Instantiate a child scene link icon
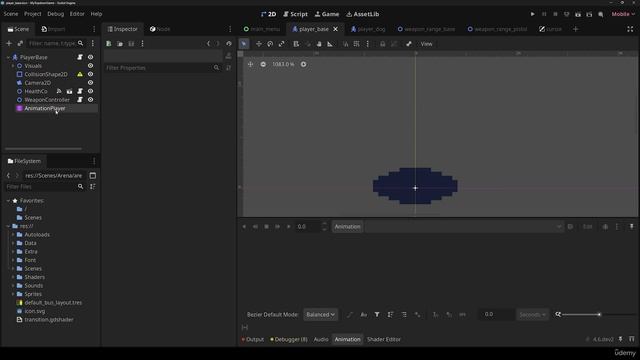 (20, 43)
